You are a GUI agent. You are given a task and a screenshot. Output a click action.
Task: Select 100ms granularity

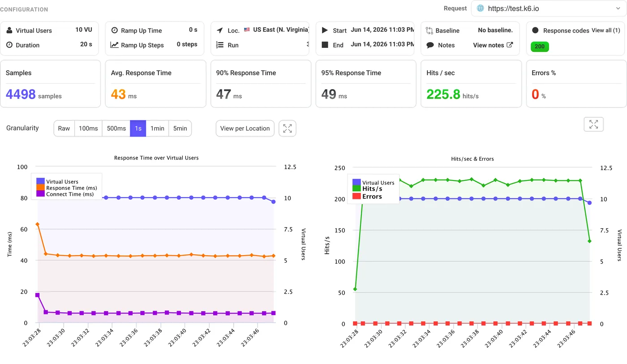click(x=88, y=128)
